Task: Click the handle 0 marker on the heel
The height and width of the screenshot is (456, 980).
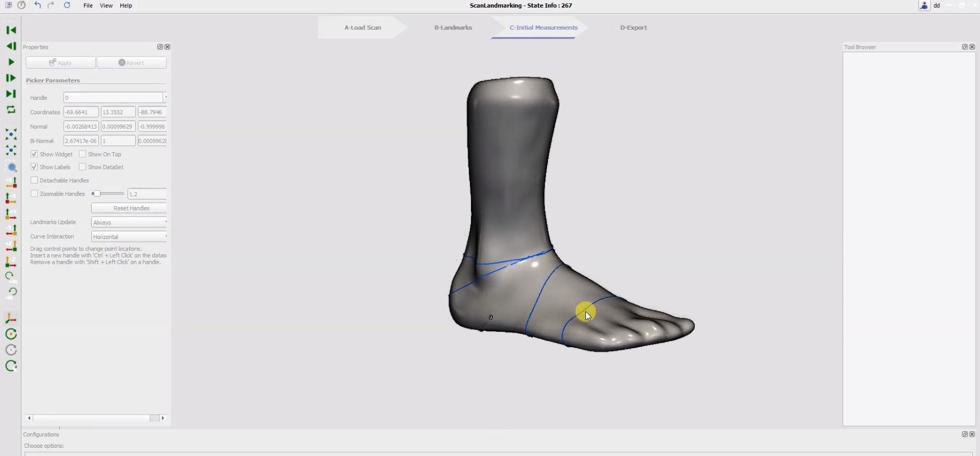Action: [x=490, y=318]
